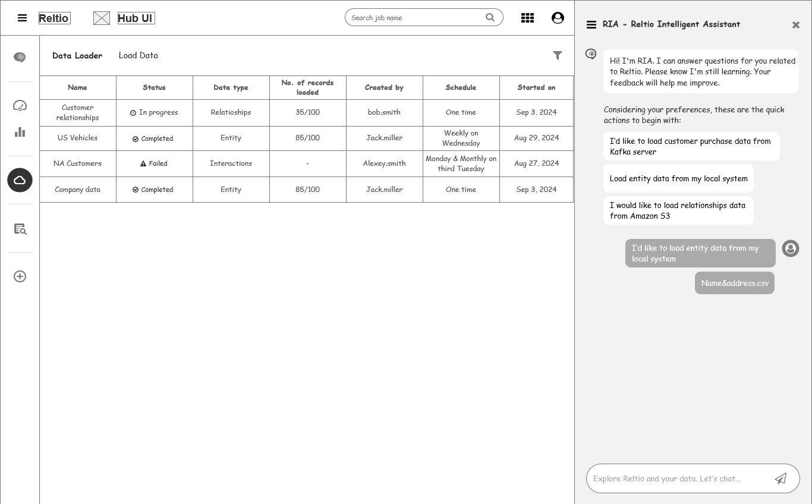Open the RIA panel menu icon
This screenshot has height=504, width=812.
pos(591,25)
